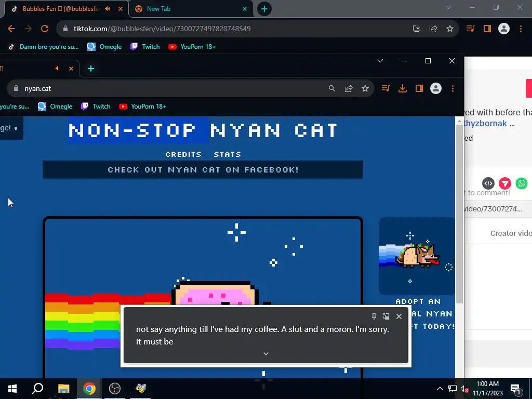
Task: Pin the live caption box
Action: coord(374,316)
